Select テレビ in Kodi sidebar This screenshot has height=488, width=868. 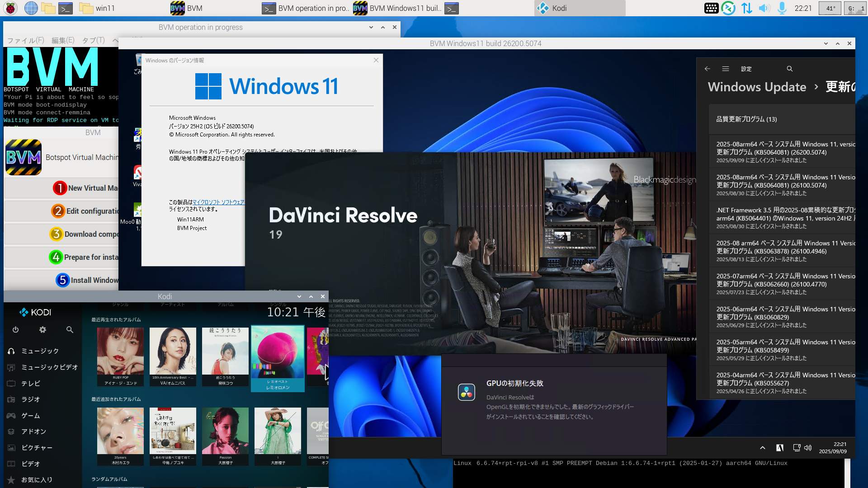point(42,384)
